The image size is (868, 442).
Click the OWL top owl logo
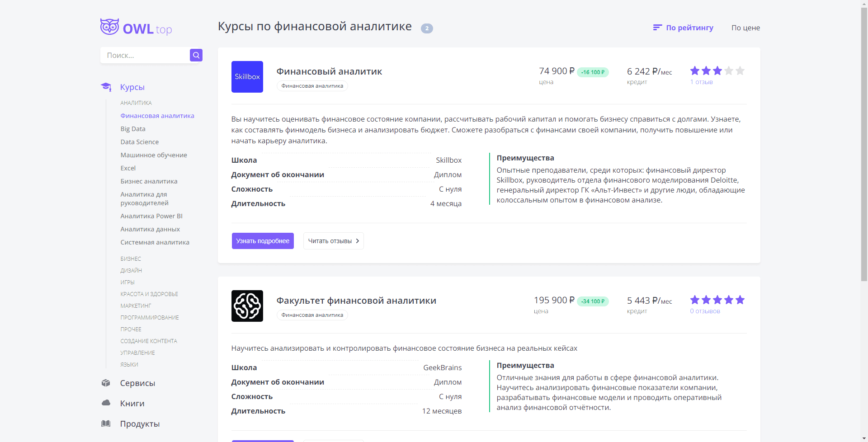[x=108, y=27]
